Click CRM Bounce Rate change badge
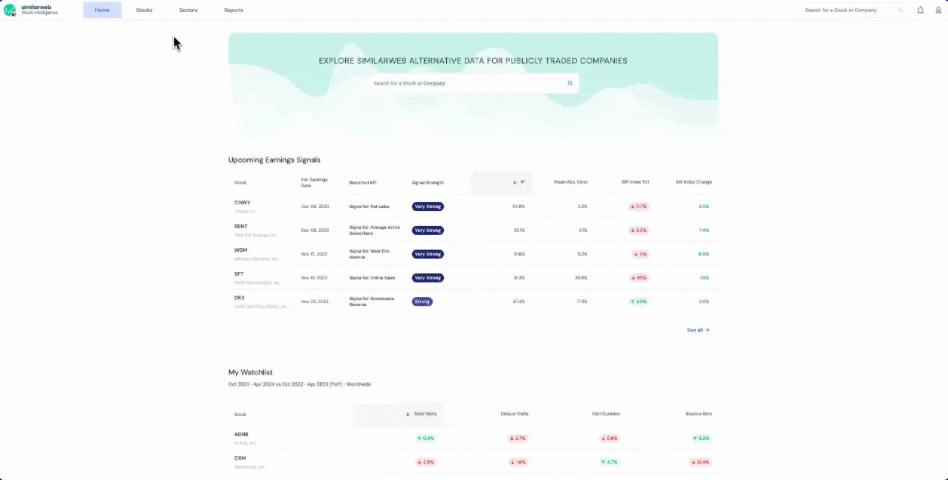 (x=701, y=462)
